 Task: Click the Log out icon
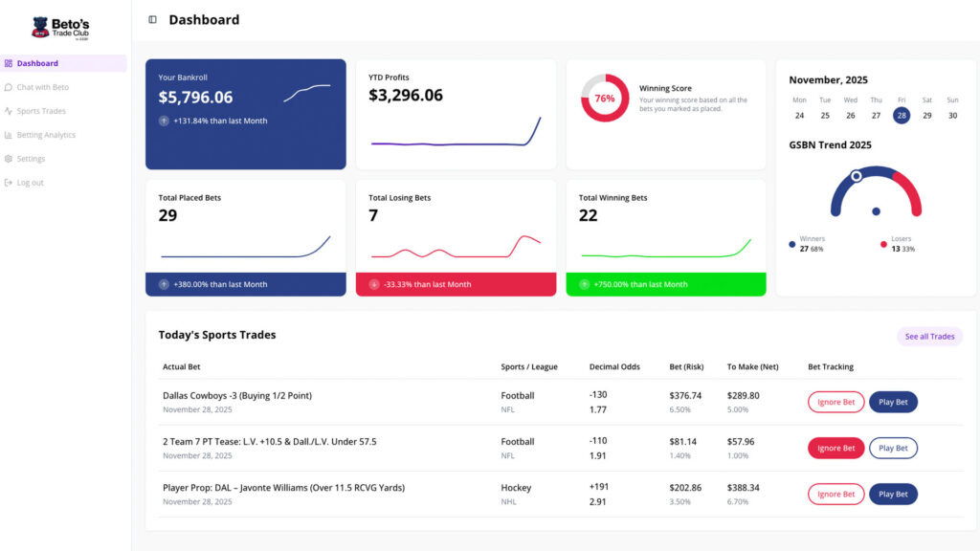9,183
